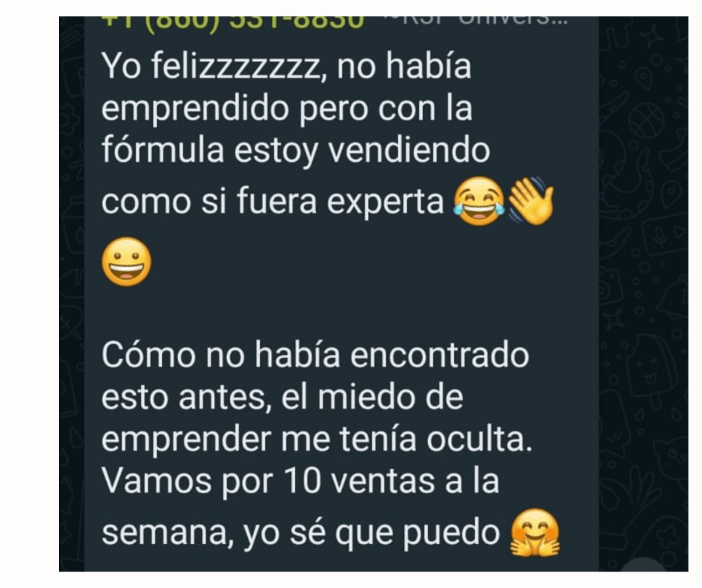Click the number '10' in 'Vamos por 10 ventas'
Screen dimensions: 702x588
click(302, 481)
